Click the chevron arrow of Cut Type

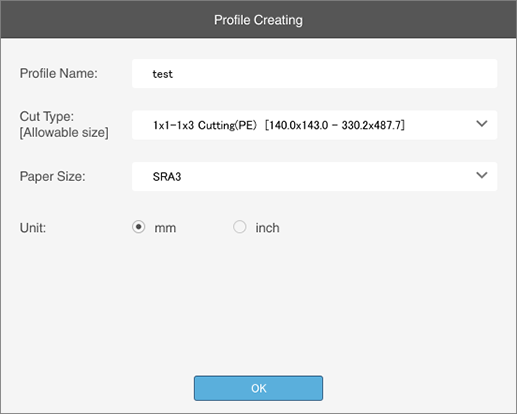(x=482, y=124)
